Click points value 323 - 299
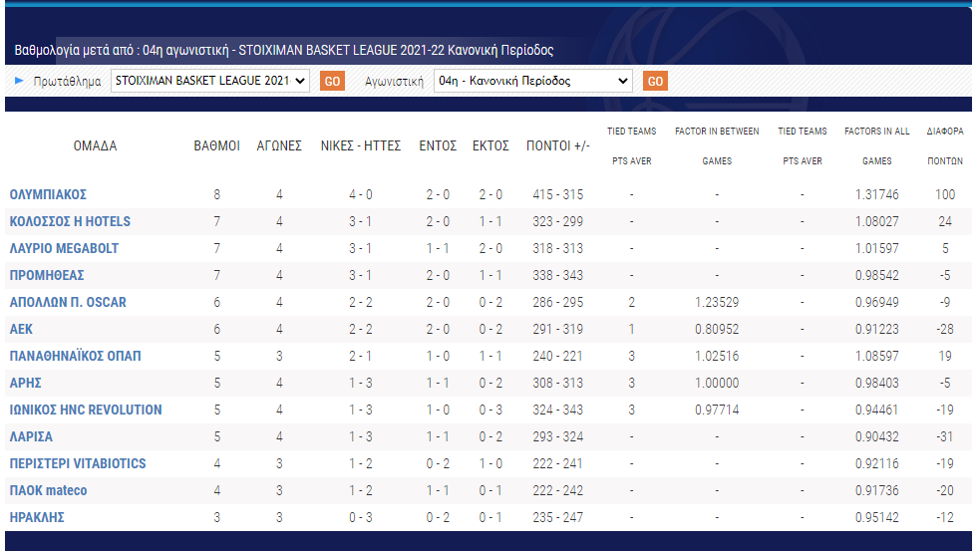 (x=558, y=221)
